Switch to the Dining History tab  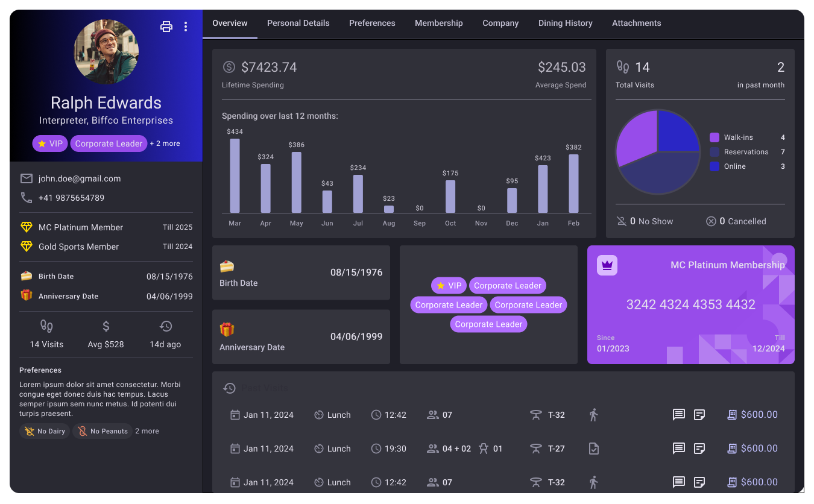[x=565, y=23]
